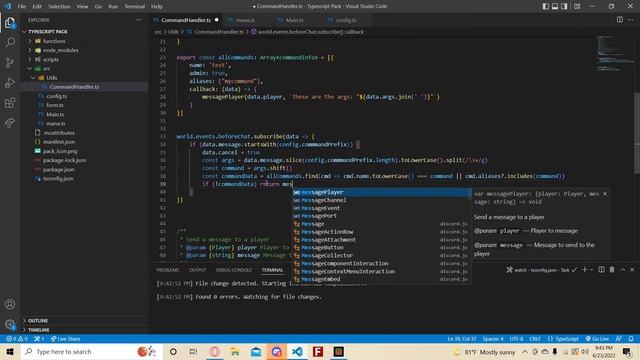This screenshot has height=360, width=640.
Task: Open Live Share view in activity bar
Action: tap(10, 122)
